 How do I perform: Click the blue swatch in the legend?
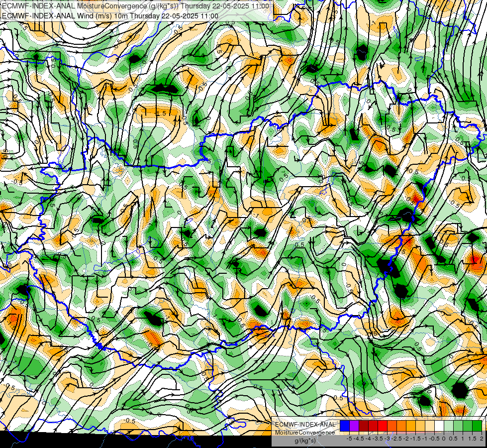(345, 426)
